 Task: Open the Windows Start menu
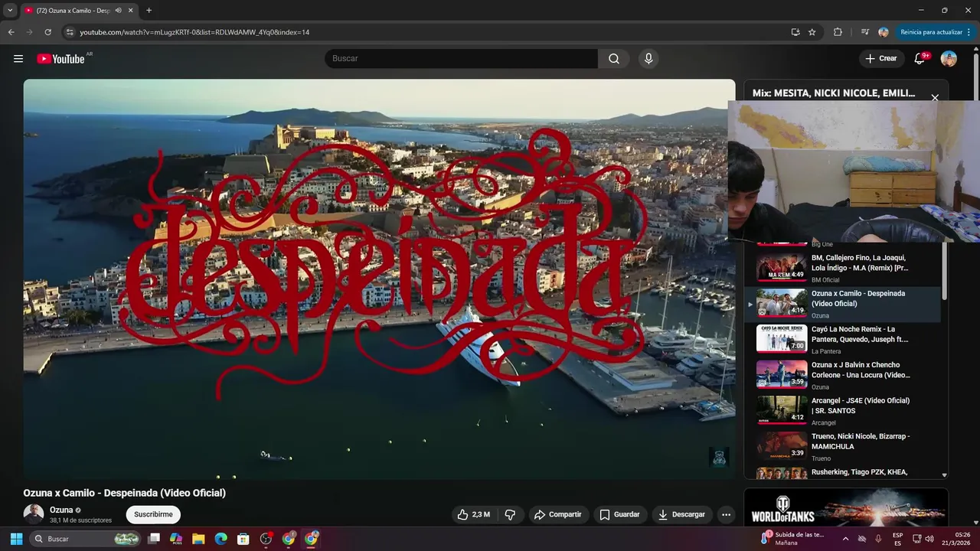pyautogui.click(x=16, y=539)
